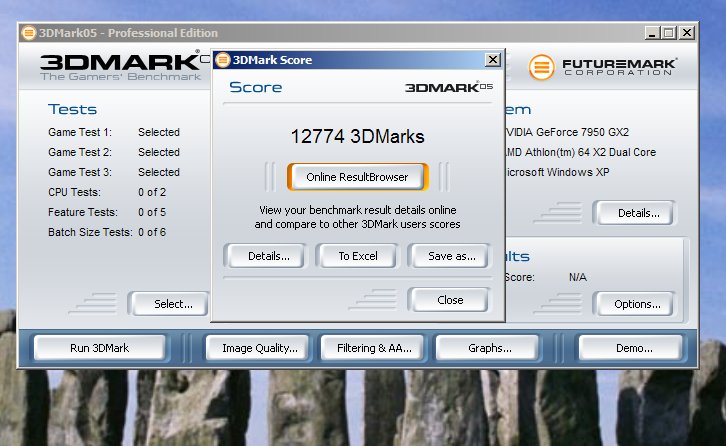726x446 pixels.
Task: Click the Batch Size Tests: label
Action: point(90,232)
